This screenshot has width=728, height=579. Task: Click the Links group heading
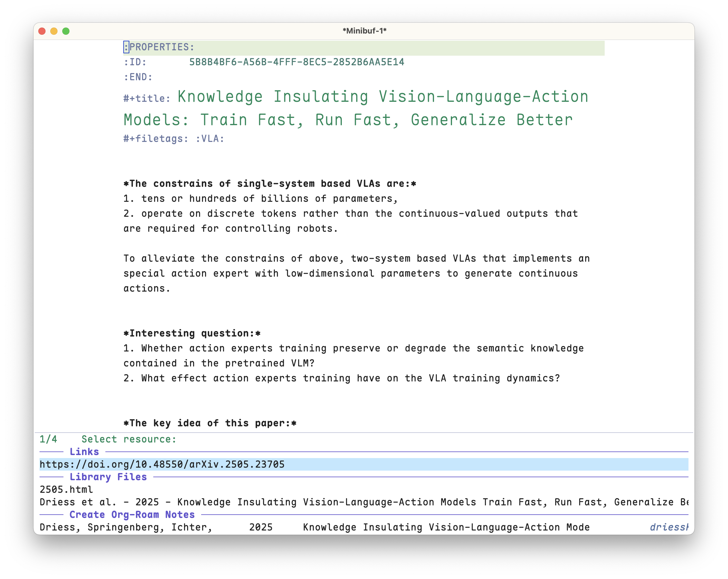pyautogui.click(x=84, y=452)
